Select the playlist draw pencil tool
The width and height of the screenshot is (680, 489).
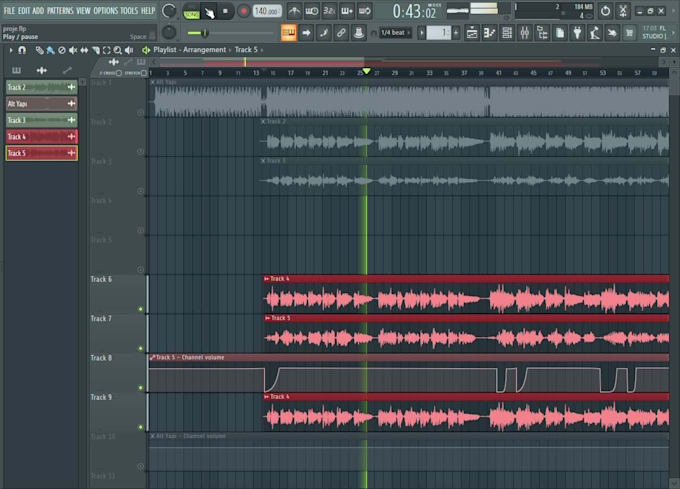[x=39, y=50]
